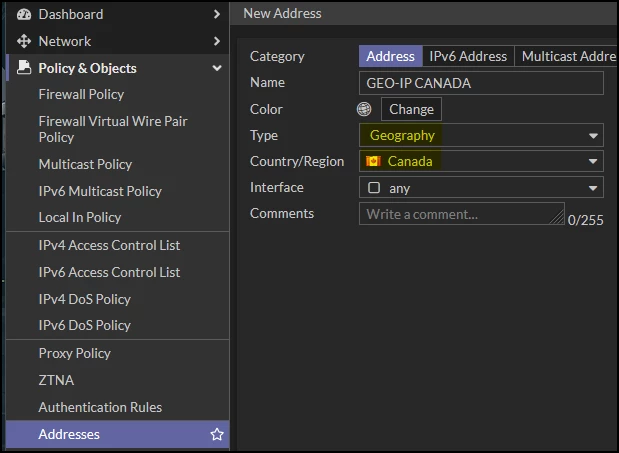
Task: Open the Type dropdown arrow
Action: [593, 136]
